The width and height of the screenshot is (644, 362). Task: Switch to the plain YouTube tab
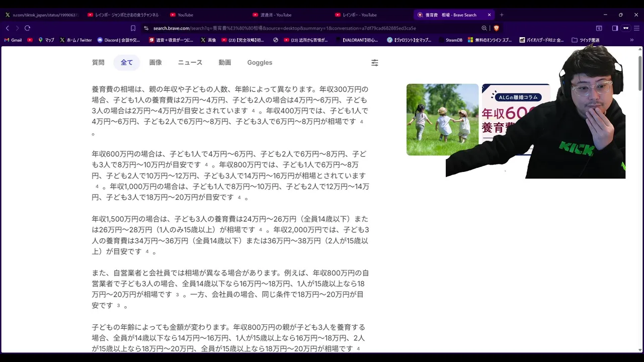pos(205,15)
